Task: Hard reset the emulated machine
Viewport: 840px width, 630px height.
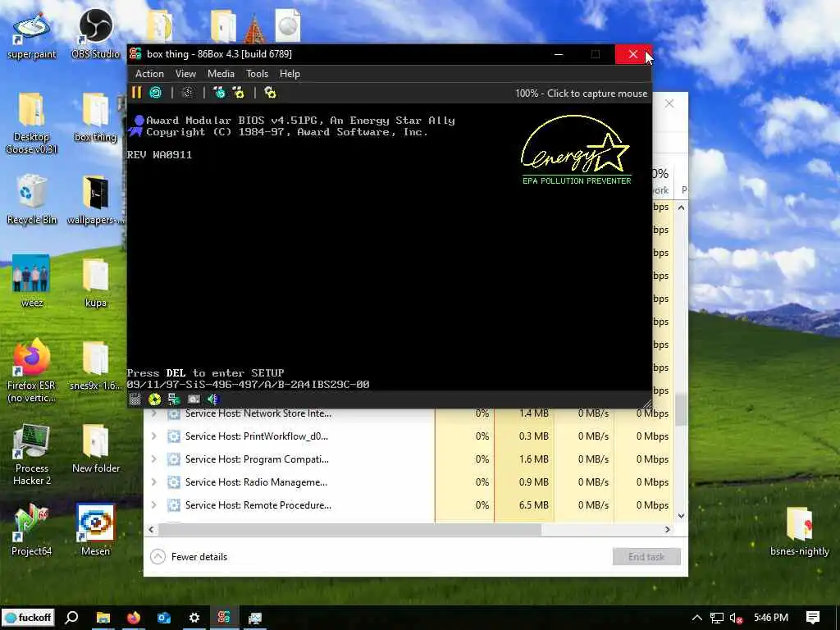Action: [x=155, y=93]
